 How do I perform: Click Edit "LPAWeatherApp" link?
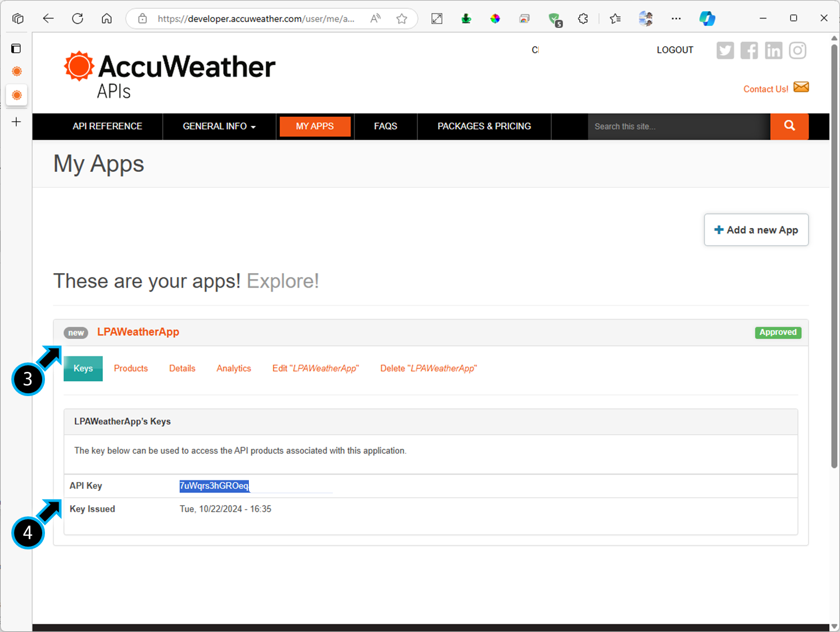316,369
